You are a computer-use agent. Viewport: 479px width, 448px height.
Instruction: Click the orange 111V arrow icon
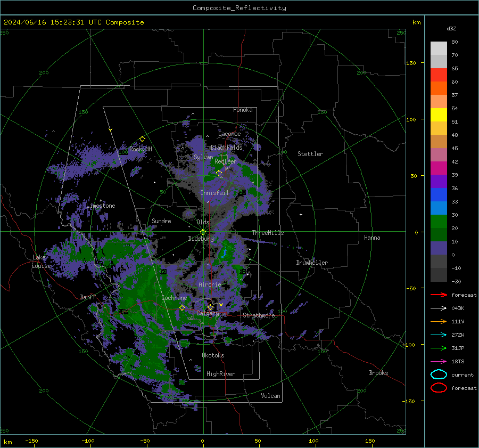click(x=439, y=321)
